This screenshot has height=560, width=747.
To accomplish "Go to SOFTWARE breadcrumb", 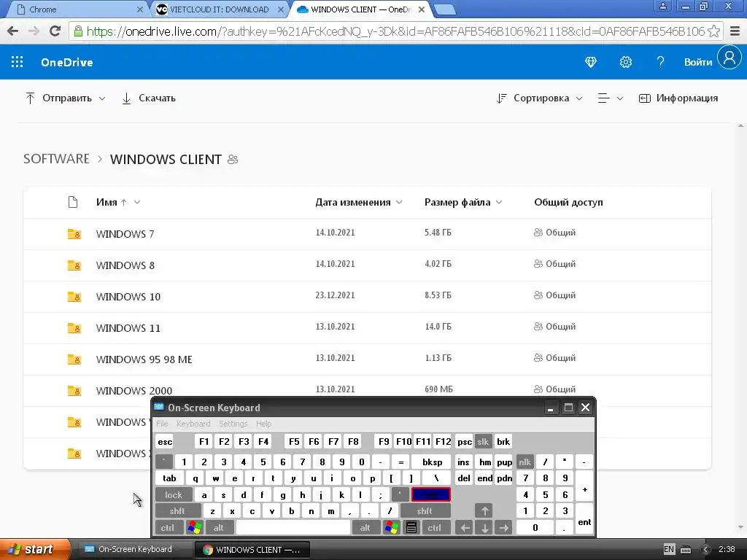I will 56,158.
